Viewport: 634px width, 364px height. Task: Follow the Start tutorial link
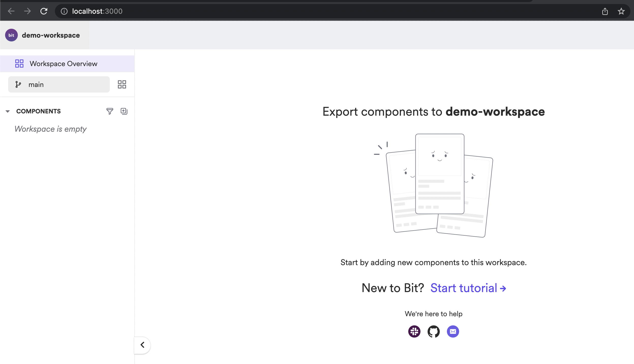click(x=468, y=288)
